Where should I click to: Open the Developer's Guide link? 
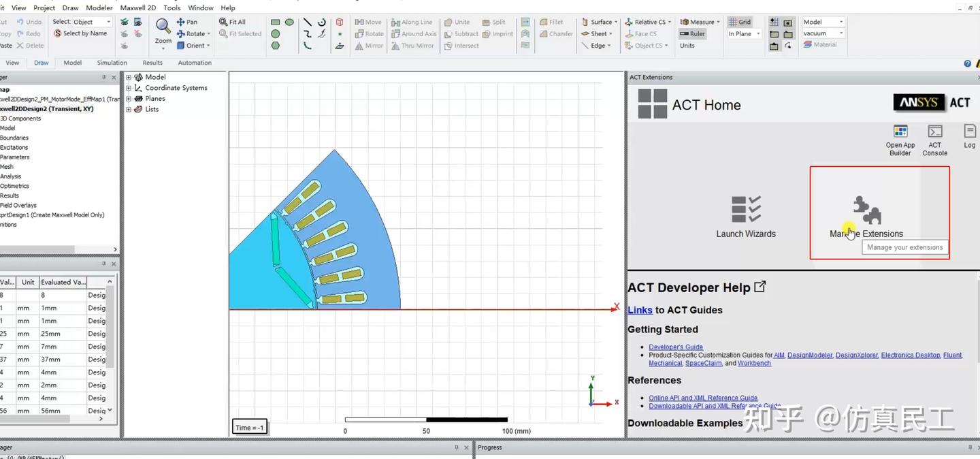pyautogui.click(x=676, y=347)
